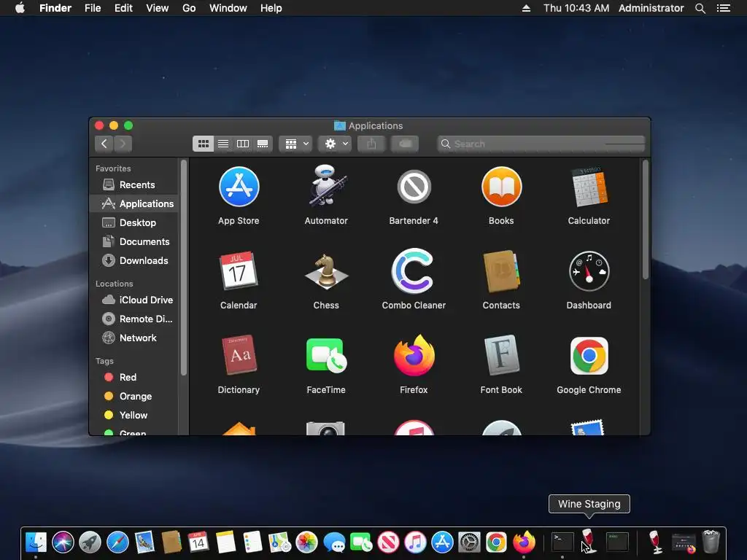Image resolution: width=747 pixels, height=560 pixels.
Task: Open Spotlight search in menu bar
Action: [x=700, y=8]
